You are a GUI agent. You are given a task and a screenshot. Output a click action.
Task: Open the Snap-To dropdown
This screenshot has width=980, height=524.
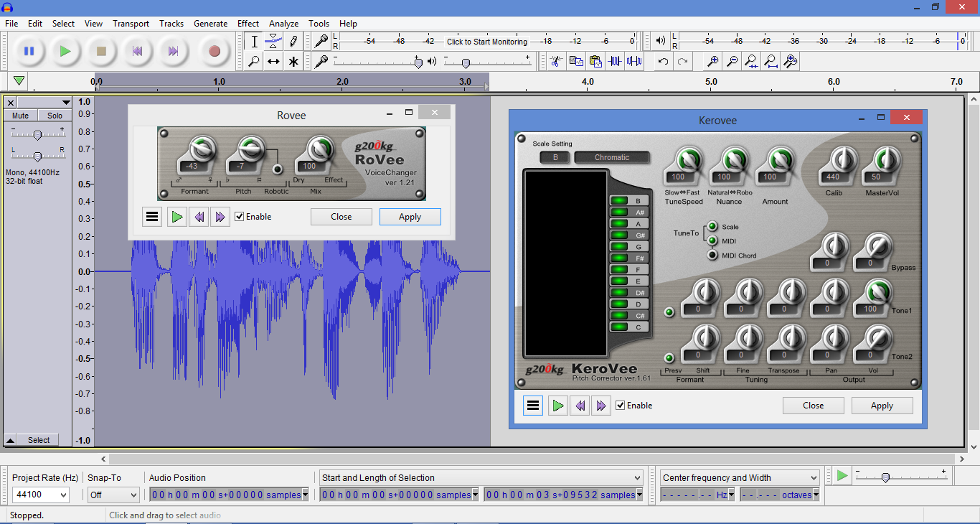pyautogui.click(x=133, y=495)
